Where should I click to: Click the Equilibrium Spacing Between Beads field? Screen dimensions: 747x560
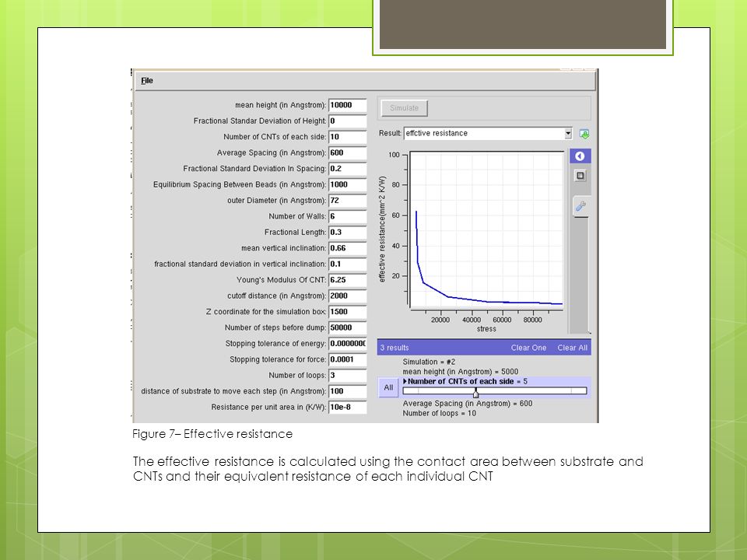click(347, 185)
